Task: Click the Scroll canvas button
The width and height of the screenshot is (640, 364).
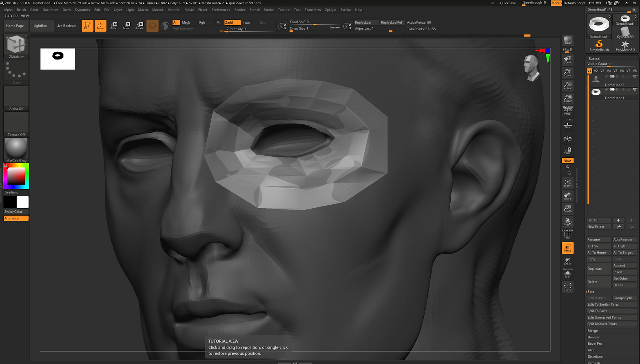Action: [x=567, y=60]
